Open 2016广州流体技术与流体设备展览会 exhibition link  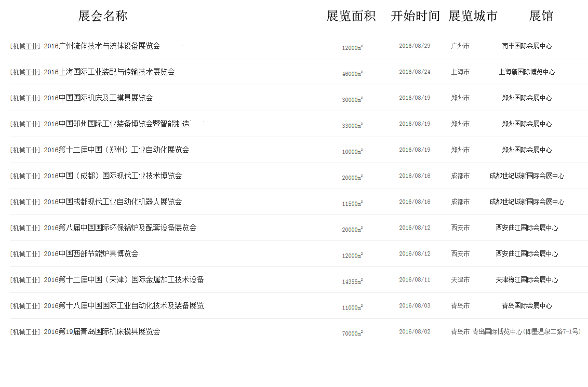tap(102, 46)
